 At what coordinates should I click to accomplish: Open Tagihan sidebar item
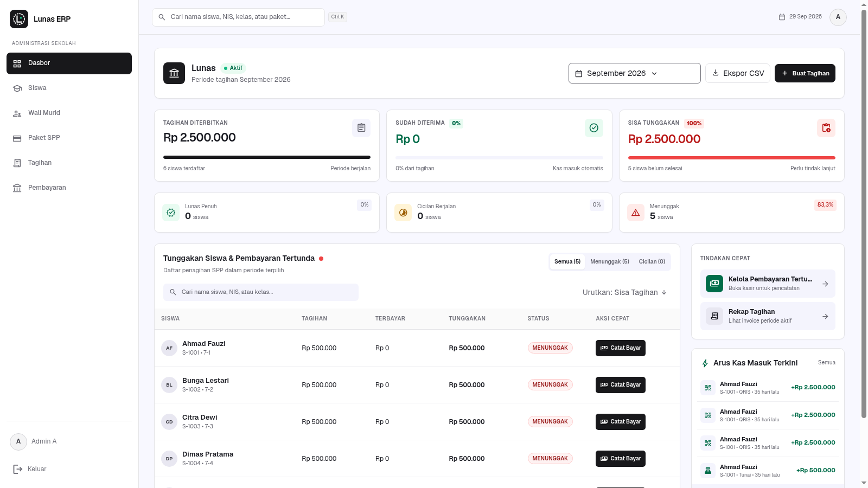(69, 163)
